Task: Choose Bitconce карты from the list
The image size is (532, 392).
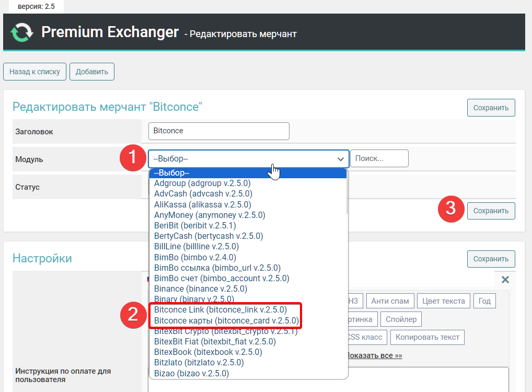Action: point(226,320)
